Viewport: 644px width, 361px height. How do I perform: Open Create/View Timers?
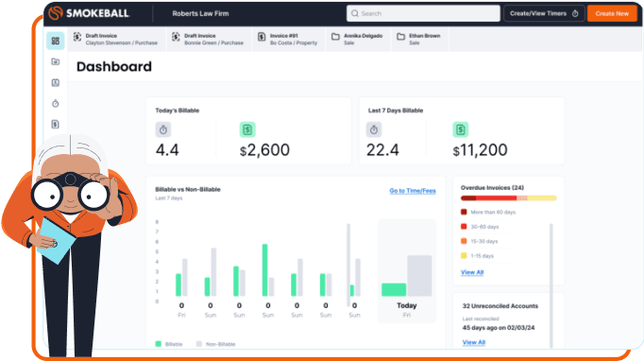pyautogui.click(x=544, y=13)
